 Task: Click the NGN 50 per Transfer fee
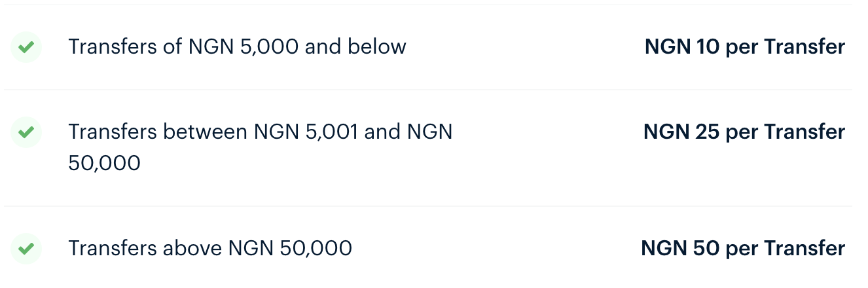[x=743, y=249]
